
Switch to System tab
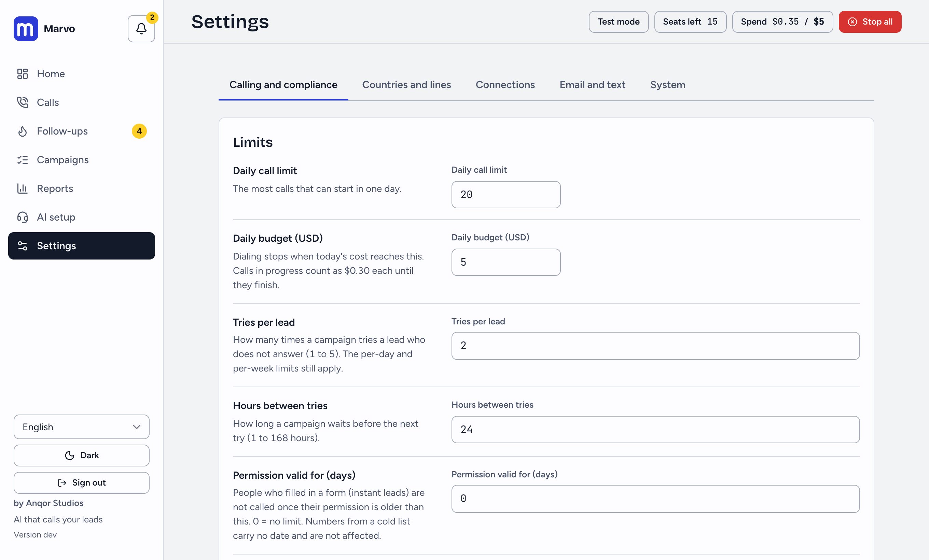pos(668,85)
